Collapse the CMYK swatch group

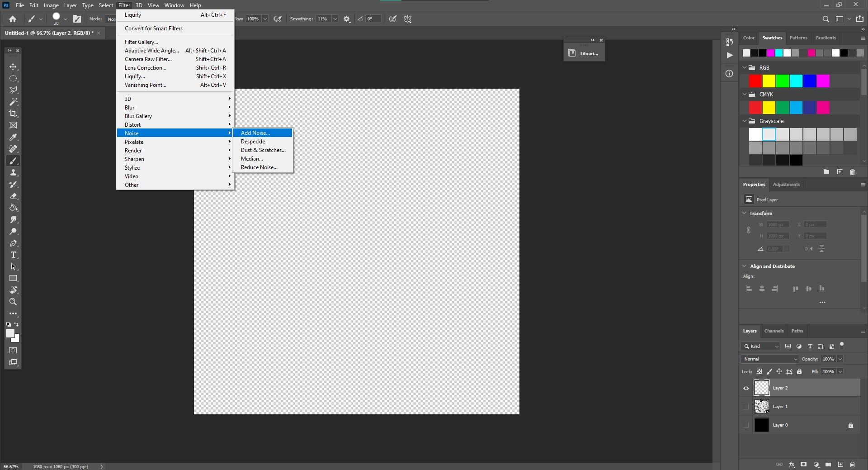745,94
